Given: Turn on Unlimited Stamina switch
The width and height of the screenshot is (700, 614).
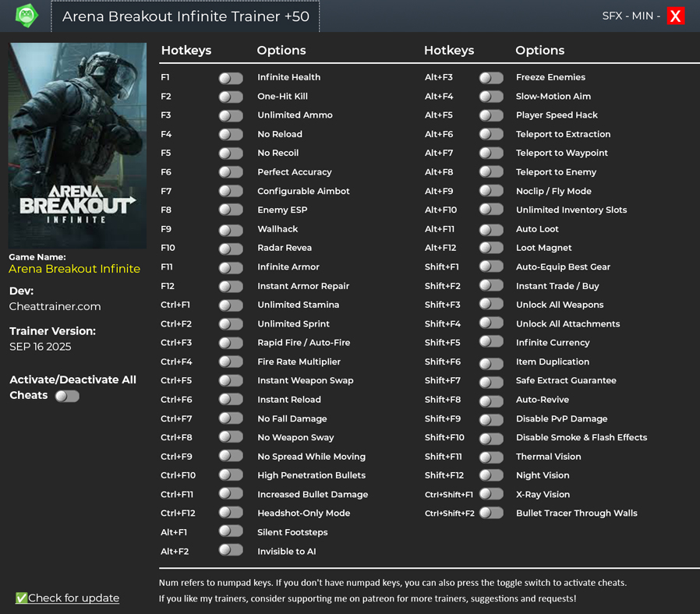Looking at the screenshot, I should coord(231,305).
